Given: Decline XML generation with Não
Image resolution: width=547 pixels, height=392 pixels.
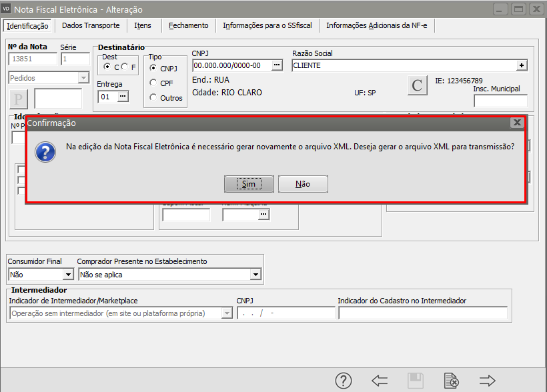Looking at the screenshot, I should pyautogui.click(x=303, y=184).
